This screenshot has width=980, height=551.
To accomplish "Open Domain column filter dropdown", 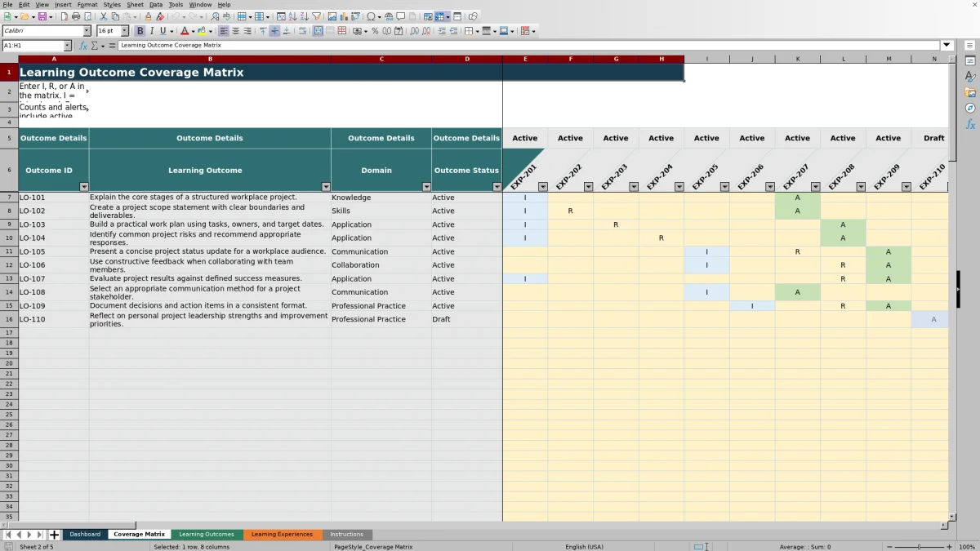I will (x=426, y=187).
